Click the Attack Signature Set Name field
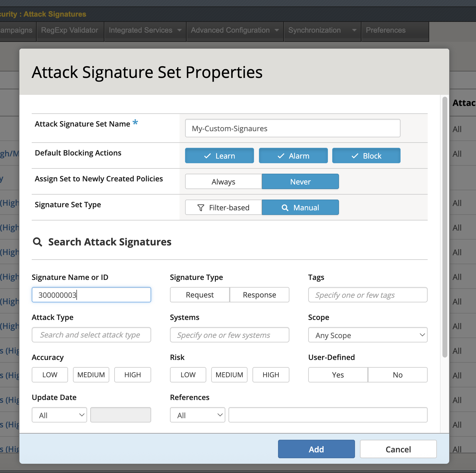The width and height of the screenshot is (476, 473). pos(293,128)
